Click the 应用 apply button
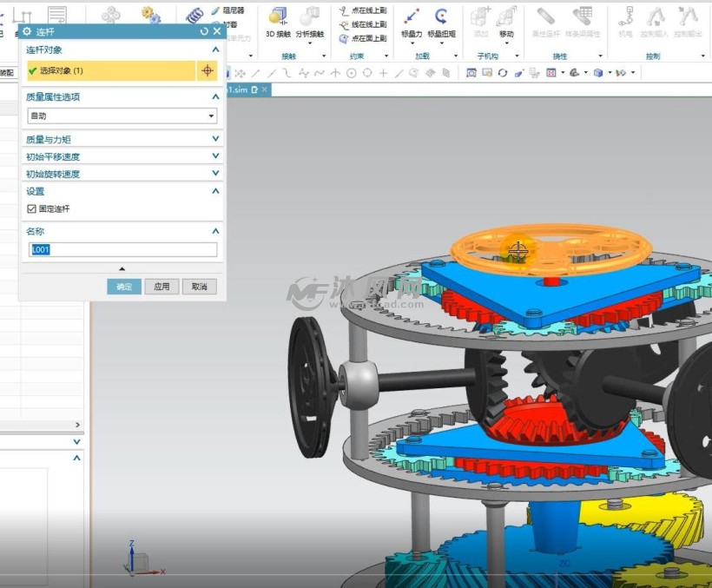Viewport: 712px width, 588px height. click(x=162, y=287)
